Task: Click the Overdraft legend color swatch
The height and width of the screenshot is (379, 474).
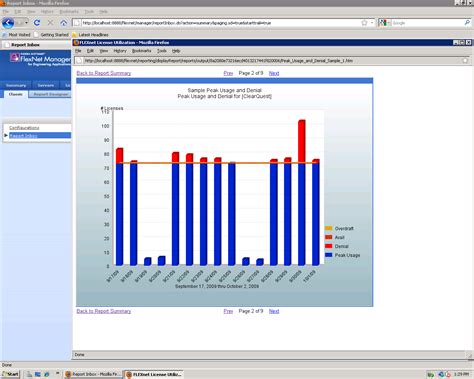Action: 329,228
